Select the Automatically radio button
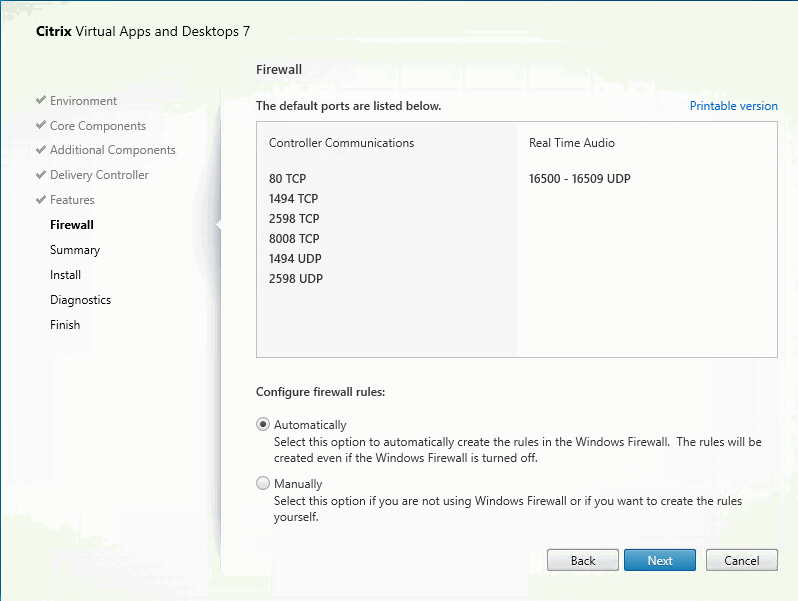 point(263,424)
